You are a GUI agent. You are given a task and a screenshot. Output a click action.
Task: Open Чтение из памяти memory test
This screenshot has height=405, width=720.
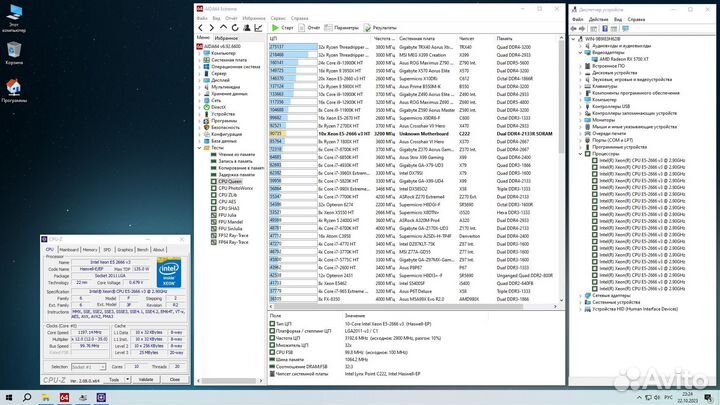236,155
